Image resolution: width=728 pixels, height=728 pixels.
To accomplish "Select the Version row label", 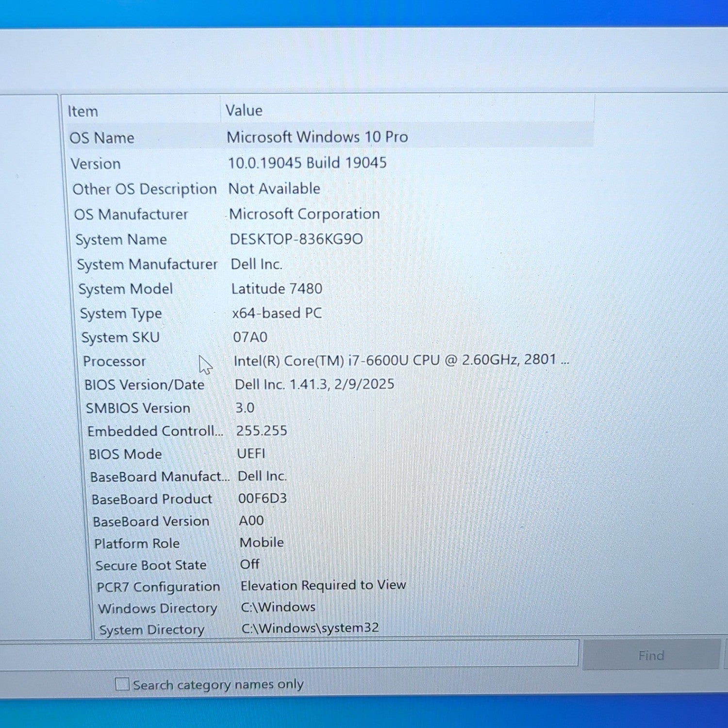I will click(96, 164).
